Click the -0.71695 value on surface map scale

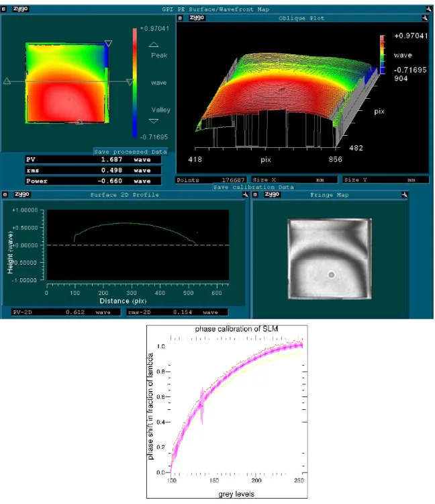click(x=154, y=137)
